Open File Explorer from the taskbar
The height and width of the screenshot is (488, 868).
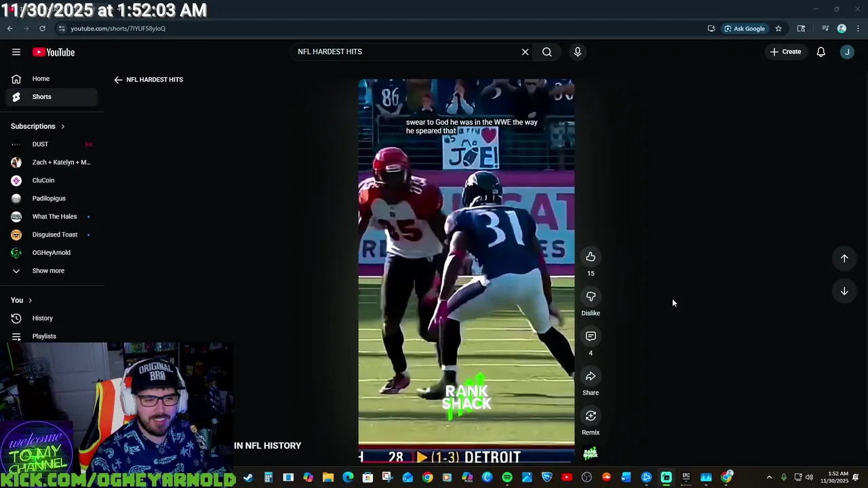(328, 478)
